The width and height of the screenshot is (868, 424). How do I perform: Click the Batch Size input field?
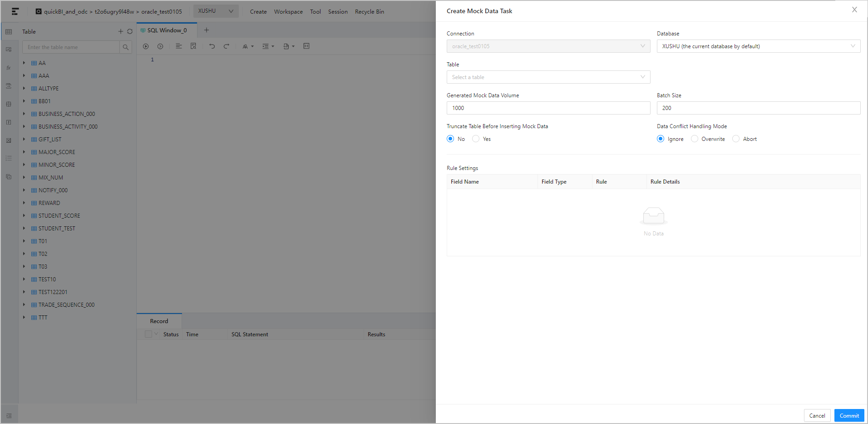759,108
